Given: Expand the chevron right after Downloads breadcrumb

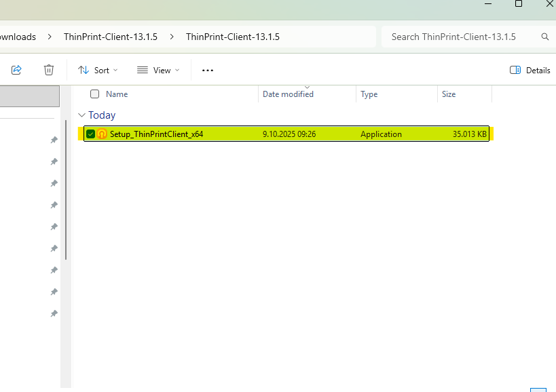Looking at the screenshot, I should (x=50, y=37).
